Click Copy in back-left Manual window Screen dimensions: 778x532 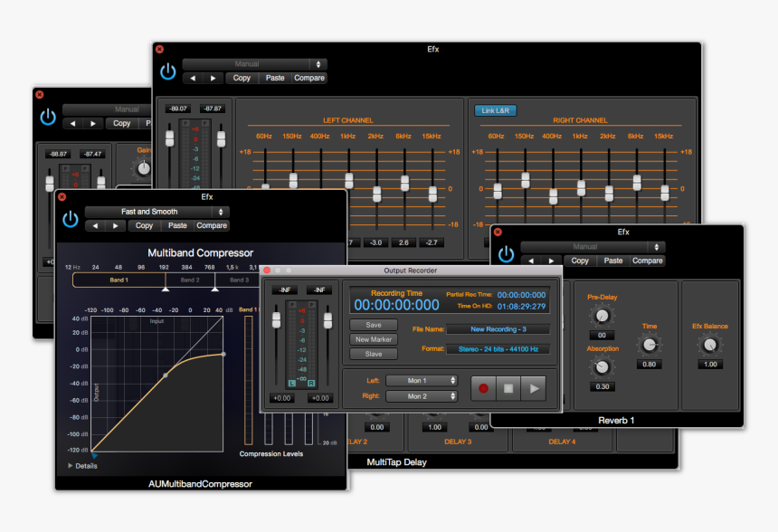tap(121, 124)
